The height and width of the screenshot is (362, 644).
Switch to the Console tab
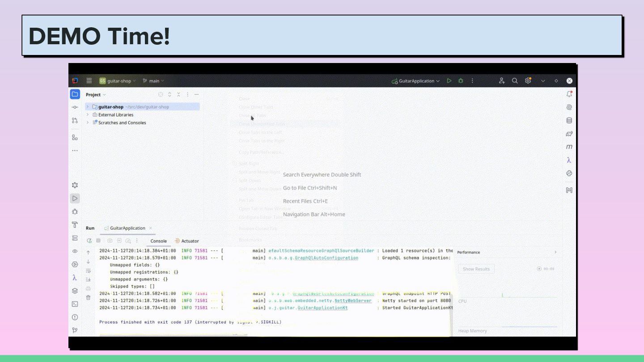[x=158, y=241]
